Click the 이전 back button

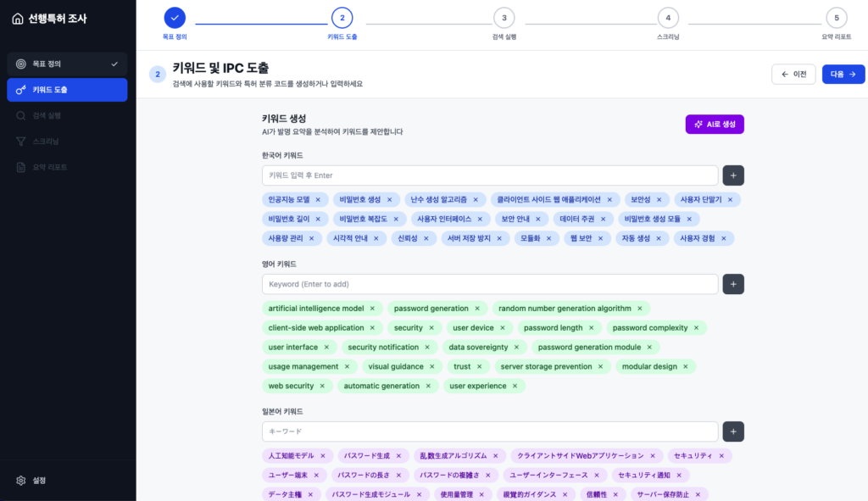coord(793,75)
